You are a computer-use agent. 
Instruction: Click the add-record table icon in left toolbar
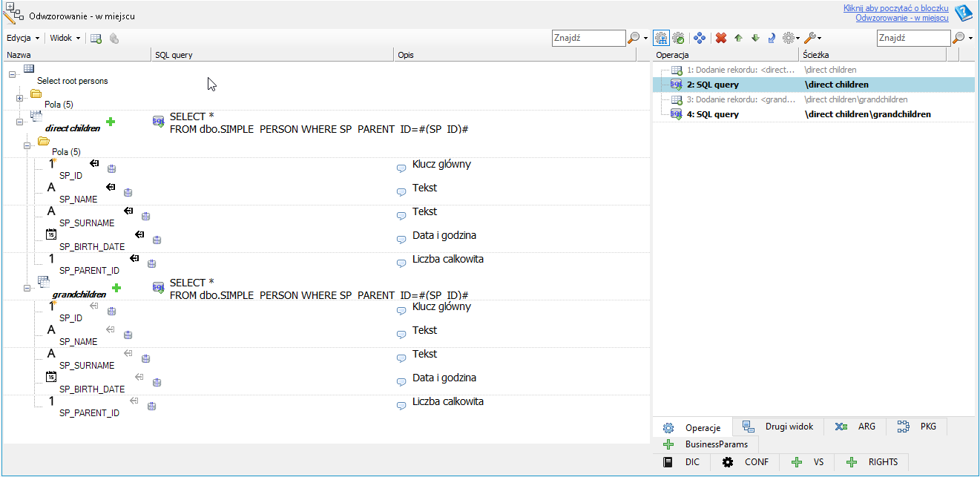pos(96,38)
